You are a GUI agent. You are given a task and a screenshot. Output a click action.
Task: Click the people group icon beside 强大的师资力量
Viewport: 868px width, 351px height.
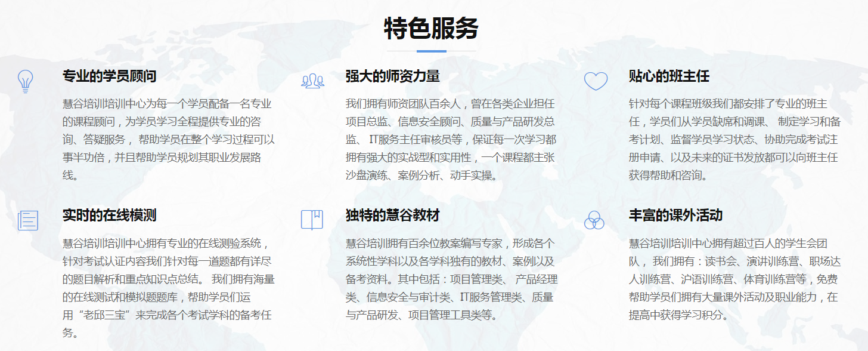[312, 81]
